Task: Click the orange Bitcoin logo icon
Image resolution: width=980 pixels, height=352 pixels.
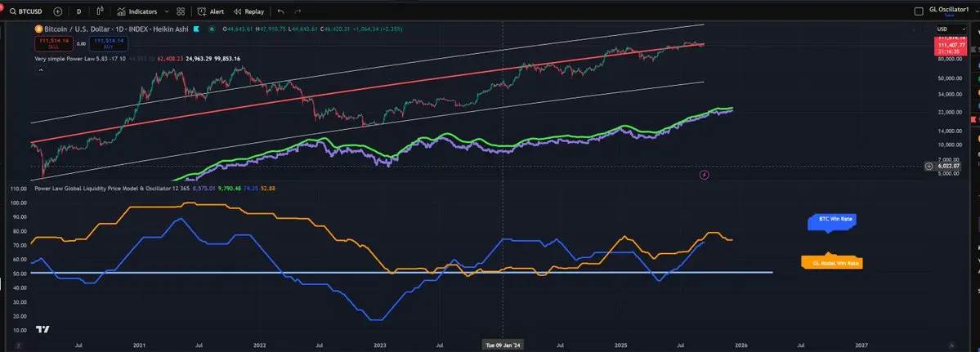Action: [x=38, y=29]
